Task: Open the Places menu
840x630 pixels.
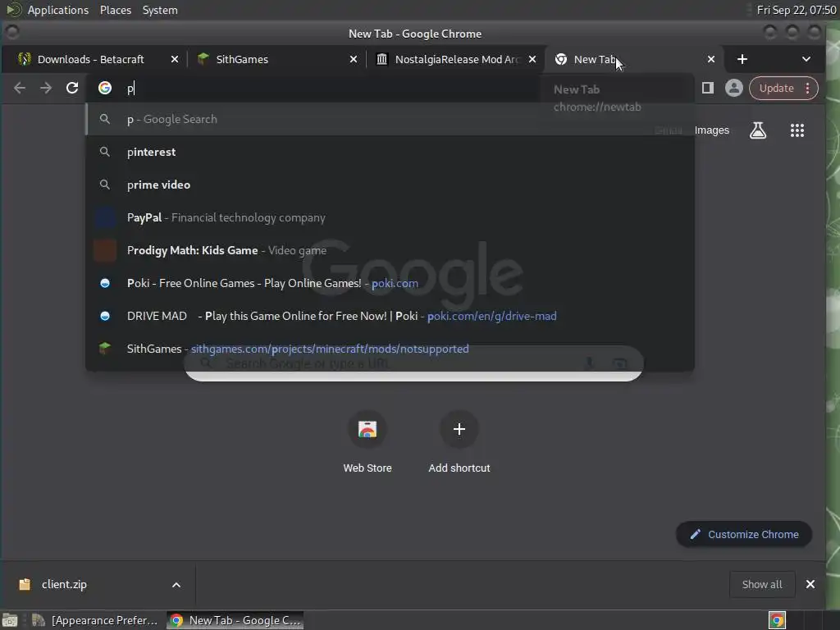Action: click(116, 10)
